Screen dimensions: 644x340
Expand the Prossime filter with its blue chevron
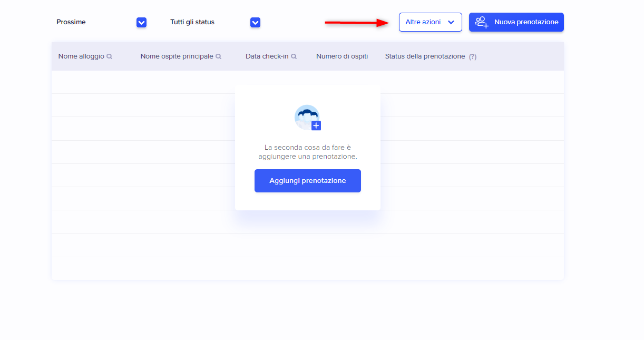click(141, 22)
